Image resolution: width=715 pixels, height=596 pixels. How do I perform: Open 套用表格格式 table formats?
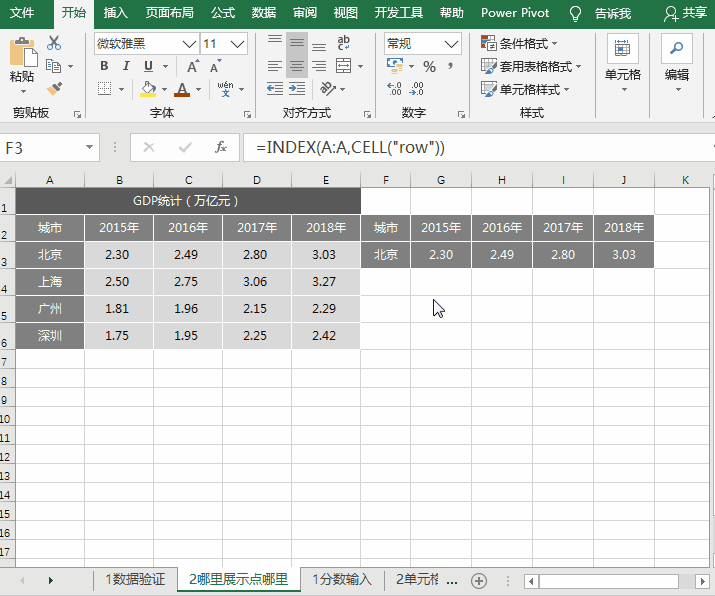tap(531, 66)
